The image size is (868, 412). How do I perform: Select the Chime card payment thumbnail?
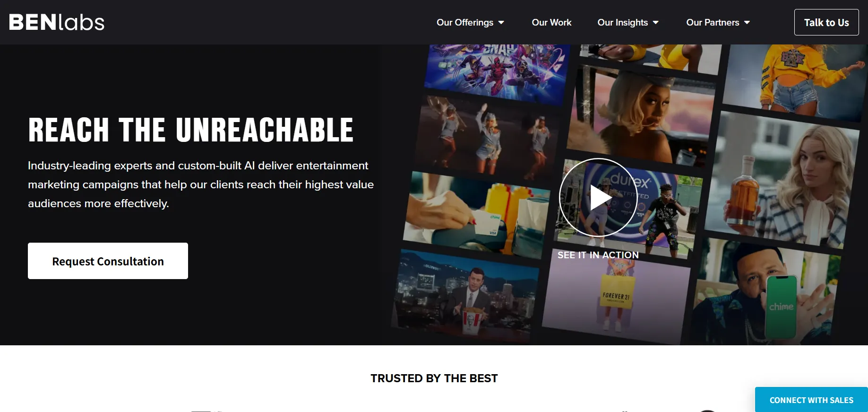coord(477,215)
